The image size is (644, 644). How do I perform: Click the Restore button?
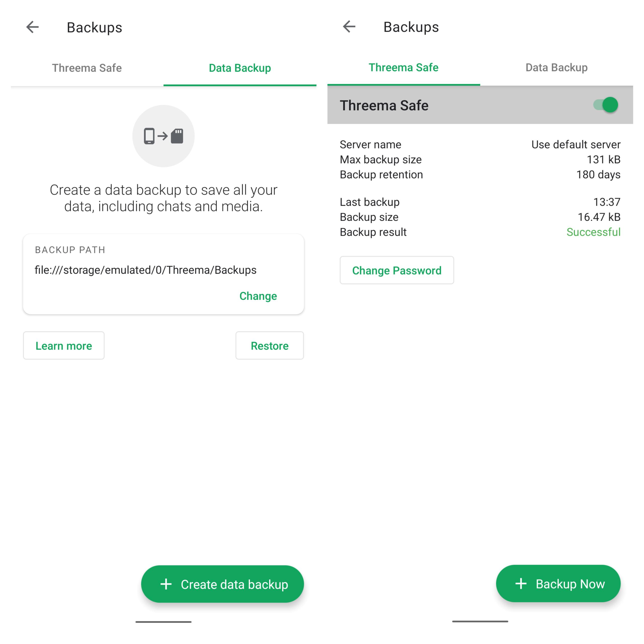click(x=269, y=346)
